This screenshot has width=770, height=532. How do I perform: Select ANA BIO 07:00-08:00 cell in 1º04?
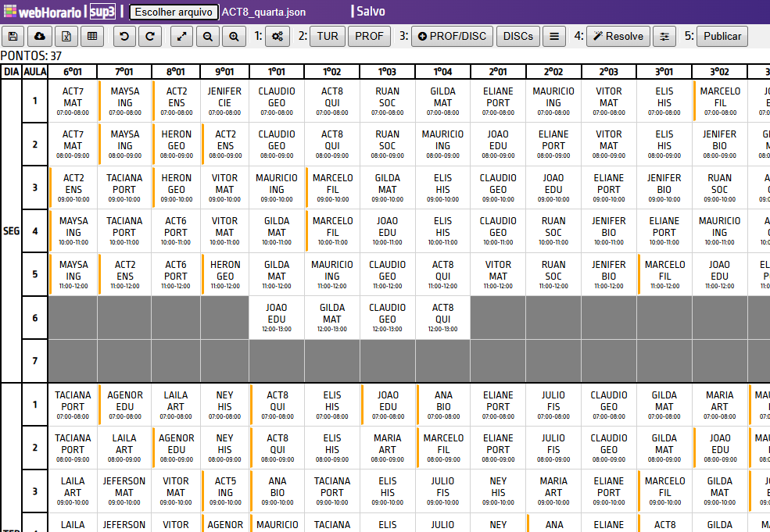tap(443, 405)
